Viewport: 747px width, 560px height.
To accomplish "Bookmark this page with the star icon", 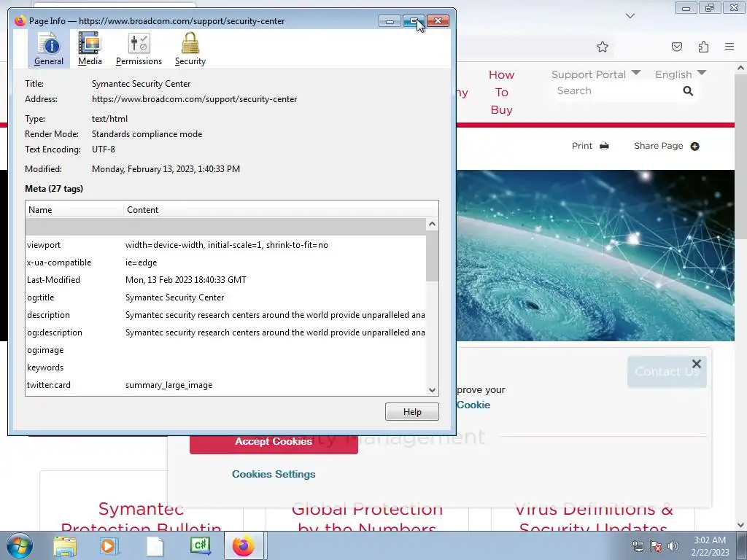I will click(603, 47).
